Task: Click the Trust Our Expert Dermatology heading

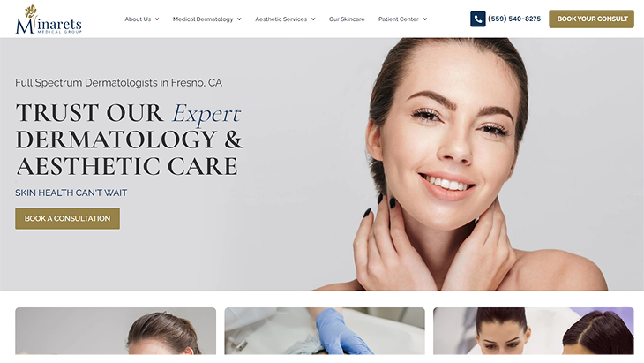Action: point(129,140)
